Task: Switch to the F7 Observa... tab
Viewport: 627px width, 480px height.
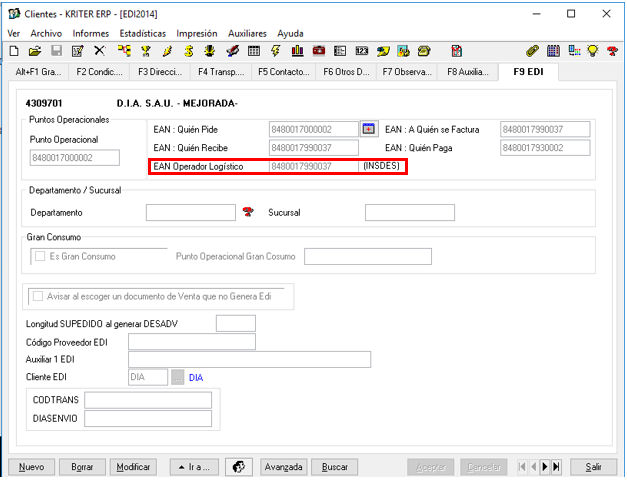Action: tap(407, 72)
